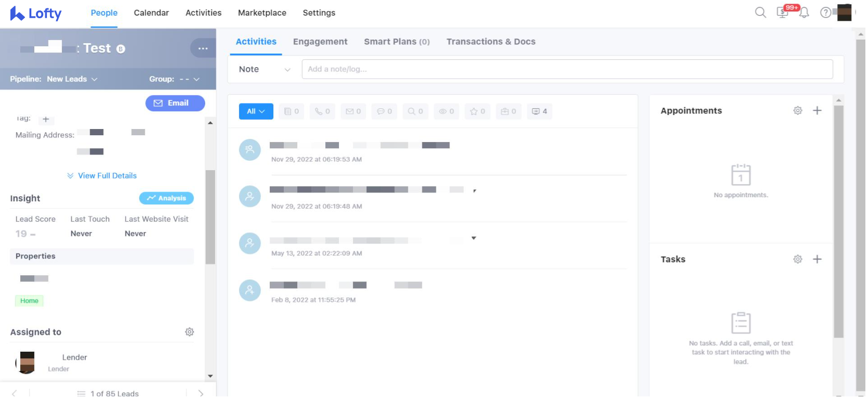Filter activities by emails

pyautogui.click(x=353, y=111)
